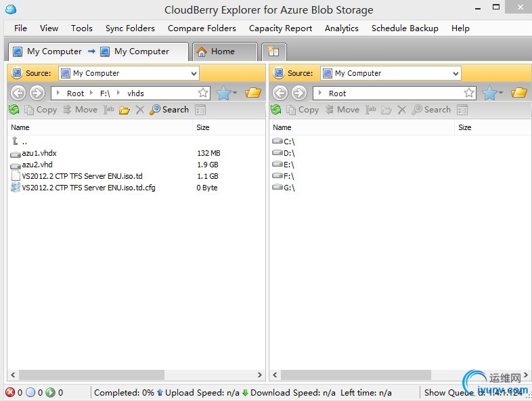Click the properties icon in right pane toolbar
The height and width of the screenshot is (401, 532).
point(462,110)
